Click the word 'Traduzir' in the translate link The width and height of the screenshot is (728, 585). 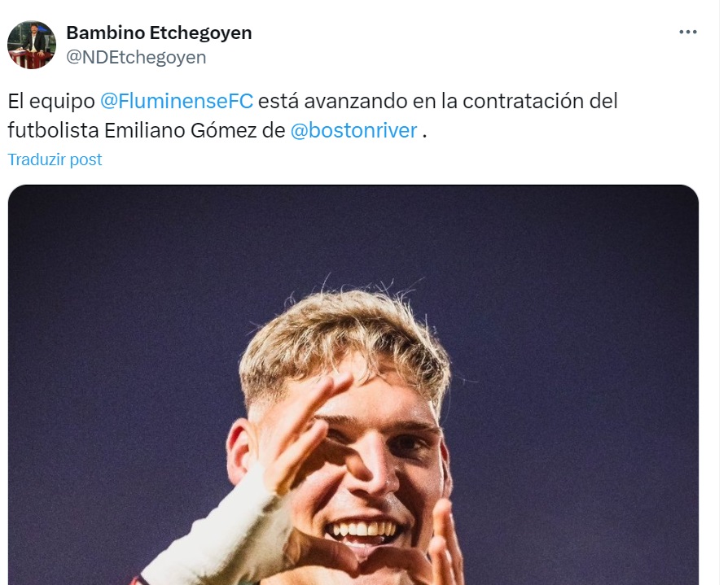coord(36,159)
